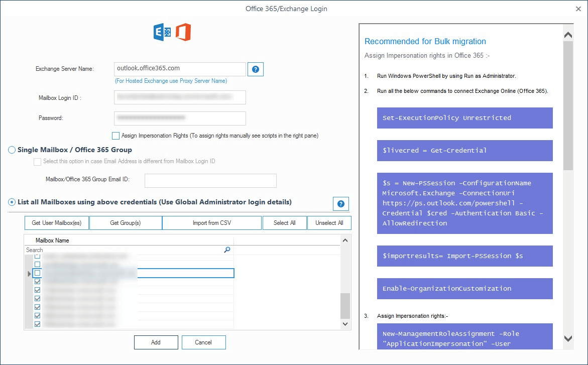Confirm with the Add button
The width and height of the screenshot is (588, 365).
pyautogui.click(x=156, y=342)
